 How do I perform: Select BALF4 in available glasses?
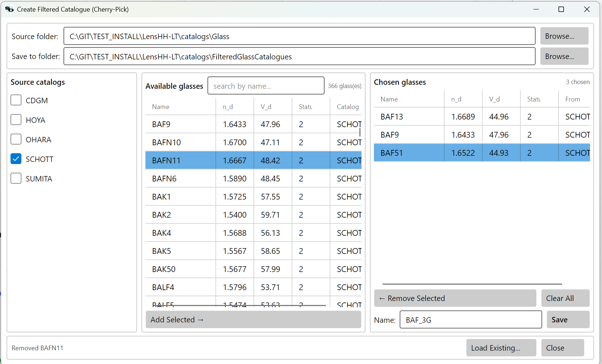click(x=253, y=287)
